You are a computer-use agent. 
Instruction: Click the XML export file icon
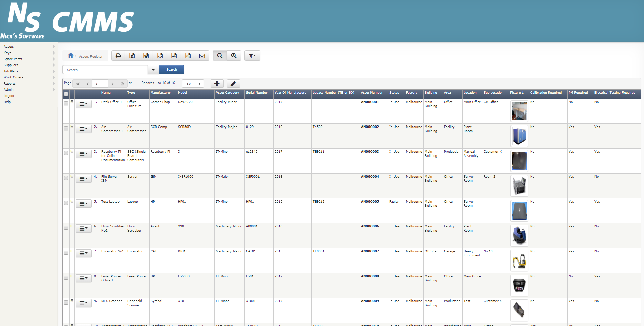click(x=160, y=56)
